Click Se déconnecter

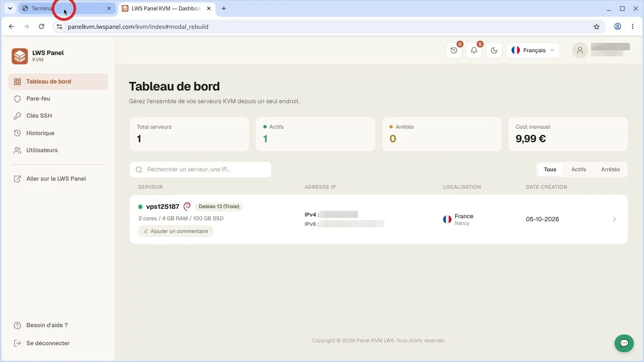48,343
